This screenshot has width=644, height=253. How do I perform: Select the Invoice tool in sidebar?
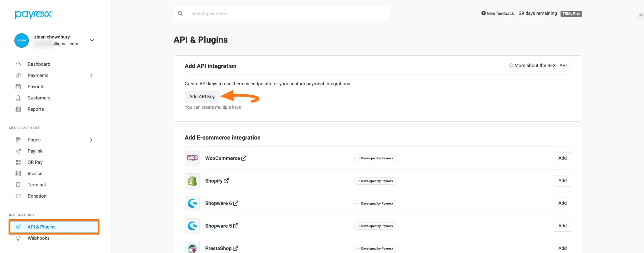[x=34, y=173]
